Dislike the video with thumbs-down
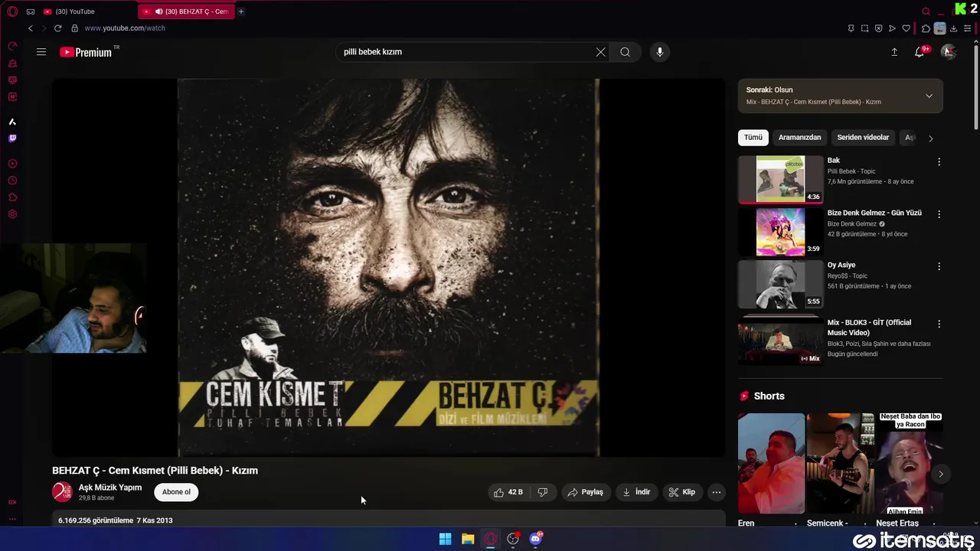The height and width of the screenshot is (551, 980). 543,492
